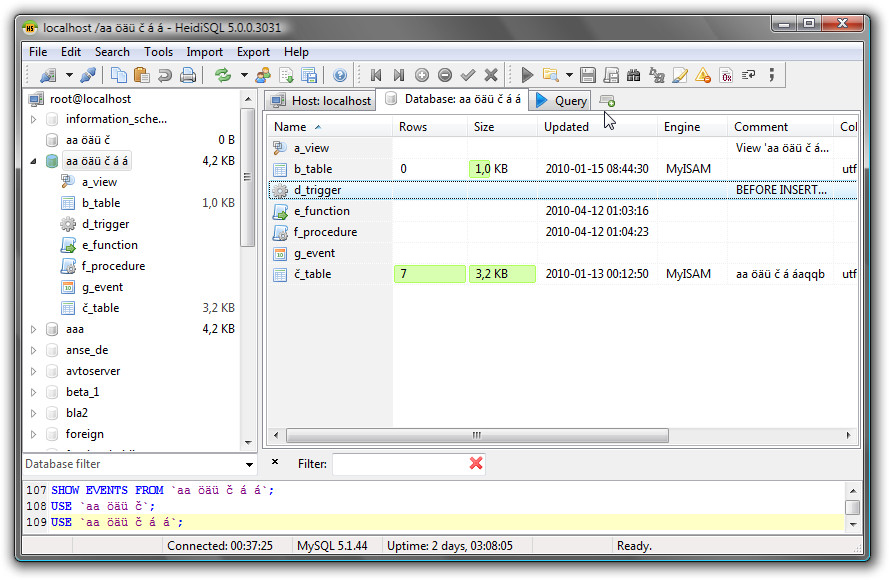Screen dimensions: 889x580
Task: Expand the avtoserver database node
Action: click(33, 371)
